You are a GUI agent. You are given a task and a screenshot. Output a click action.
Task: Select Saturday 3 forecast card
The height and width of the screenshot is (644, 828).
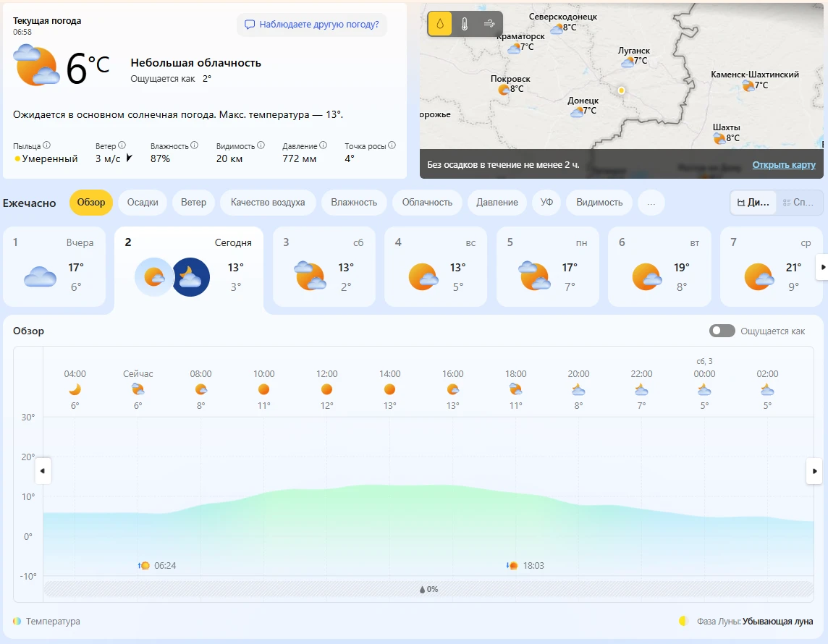(324, 266)
